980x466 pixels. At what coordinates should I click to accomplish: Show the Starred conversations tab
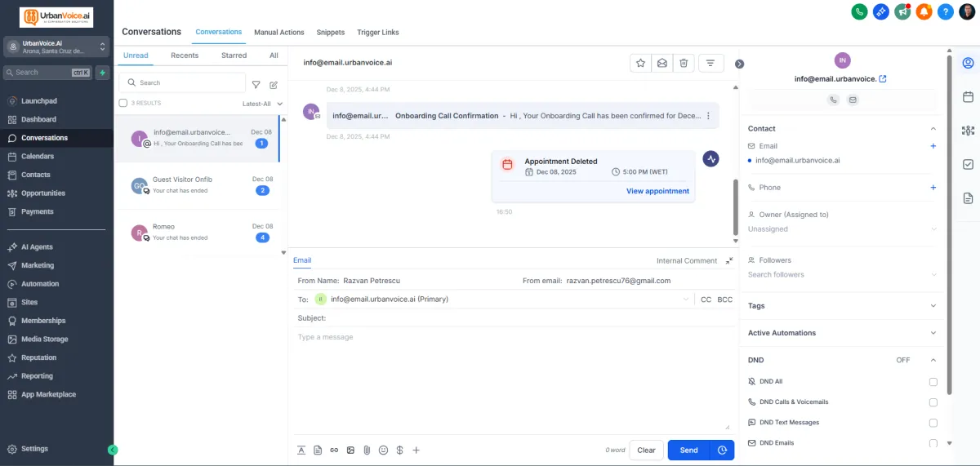click(234, 55)
